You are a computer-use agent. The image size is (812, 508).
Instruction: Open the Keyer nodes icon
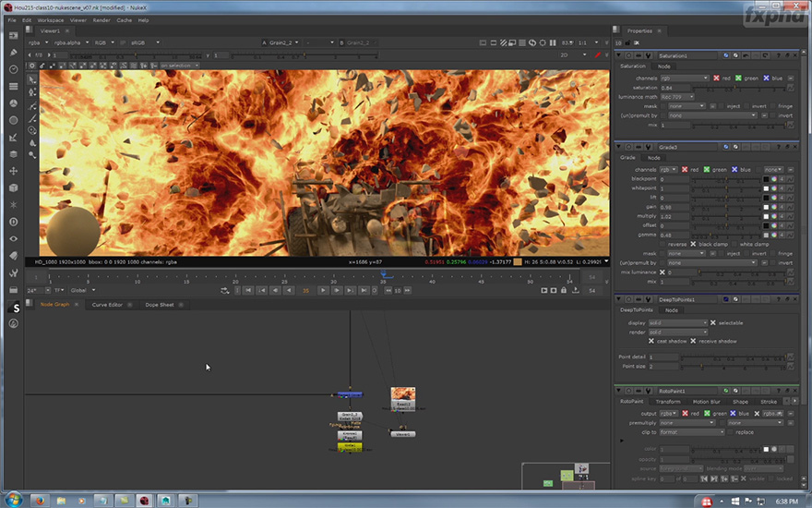tap(14, 137)
